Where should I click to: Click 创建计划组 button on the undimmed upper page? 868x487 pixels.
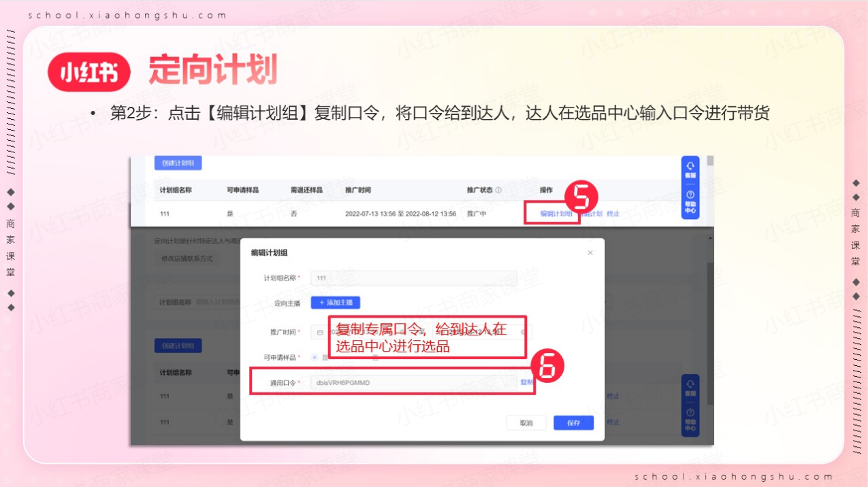pos(178,163)
